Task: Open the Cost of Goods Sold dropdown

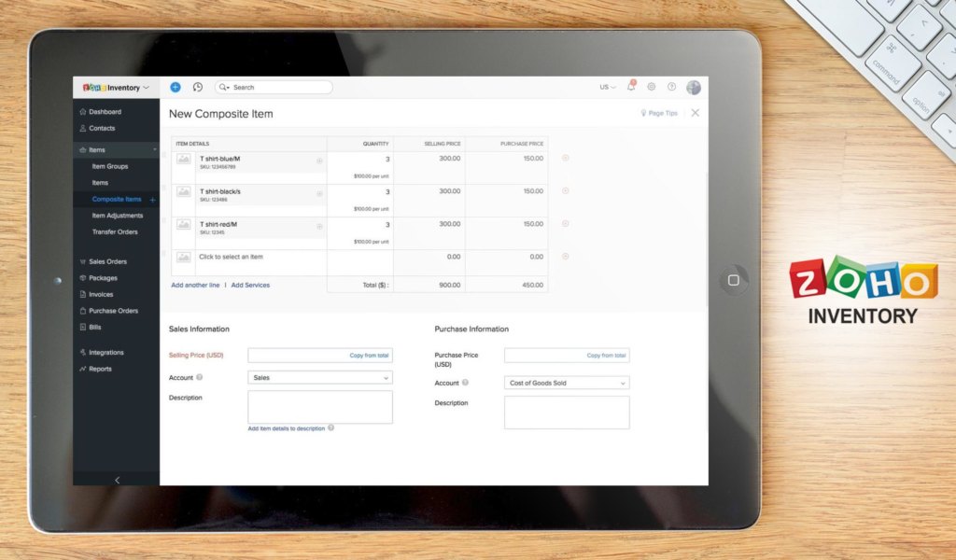Action: (566, 382)
